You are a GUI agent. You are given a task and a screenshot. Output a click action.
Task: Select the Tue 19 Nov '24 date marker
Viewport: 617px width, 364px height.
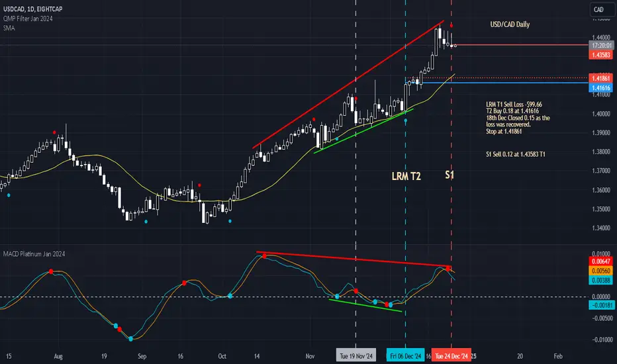coord(356,356)
